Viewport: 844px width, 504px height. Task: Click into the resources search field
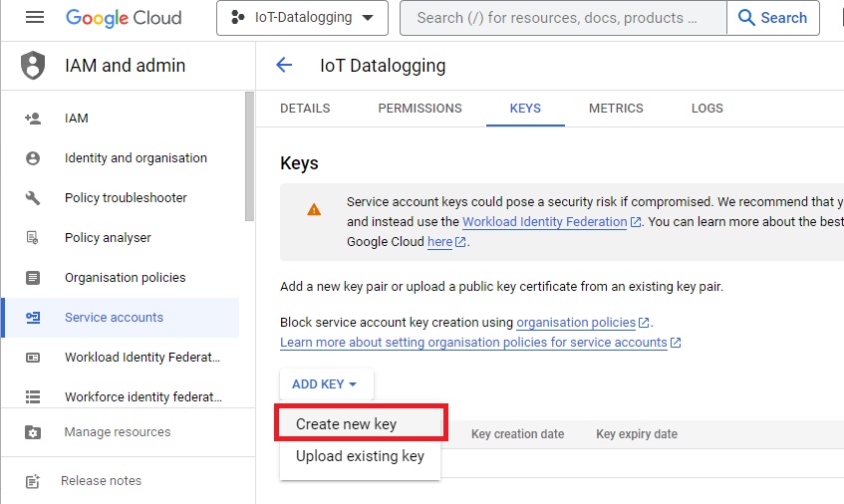(x=563, y=18)
